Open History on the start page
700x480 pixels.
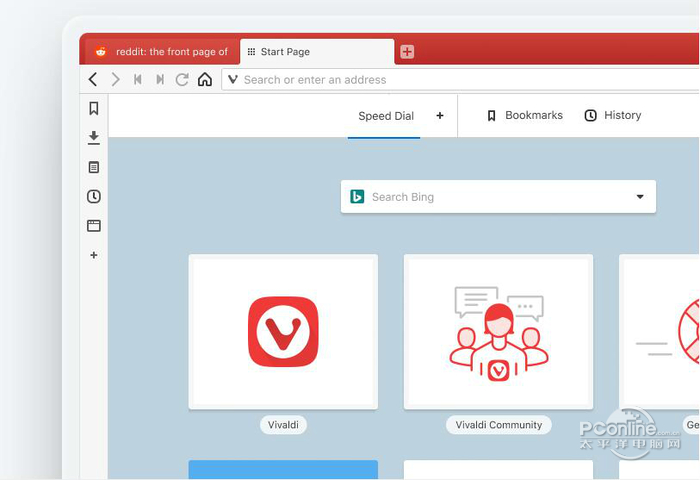pyautogui.click(x=612, y=116)
